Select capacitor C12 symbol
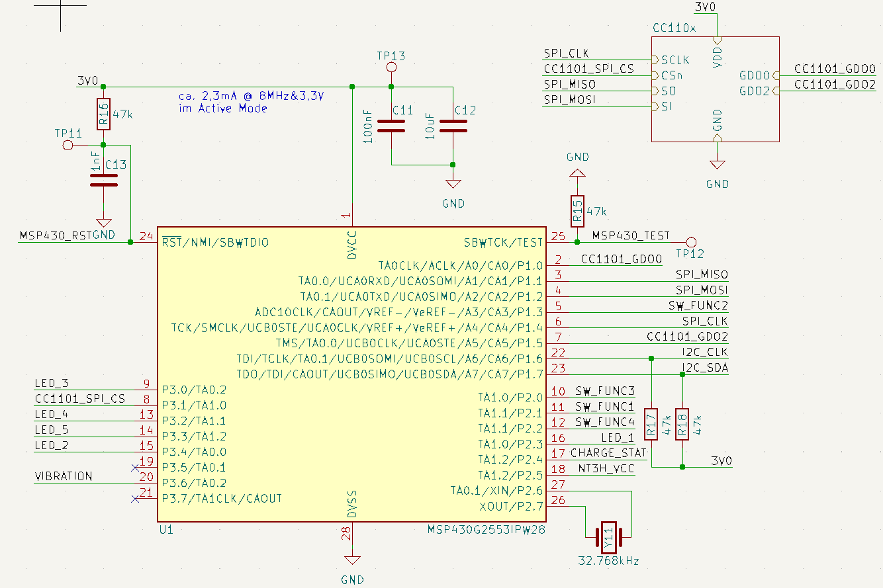The height and width of the screenshot is (588, 883). click(x=453, y=126)
